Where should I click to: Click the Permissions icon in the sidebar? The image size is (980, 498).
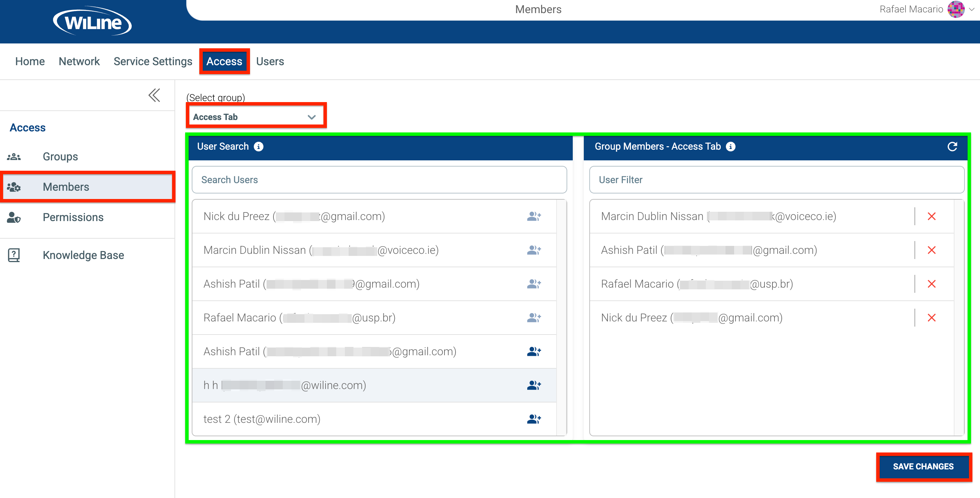point(14,217)
